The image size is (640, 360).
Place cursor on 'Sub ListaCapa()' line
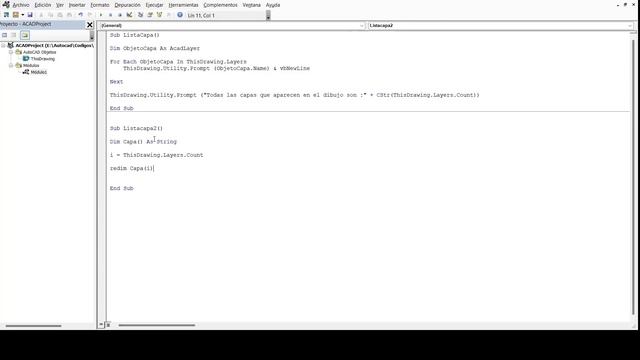tap(135, 35)
